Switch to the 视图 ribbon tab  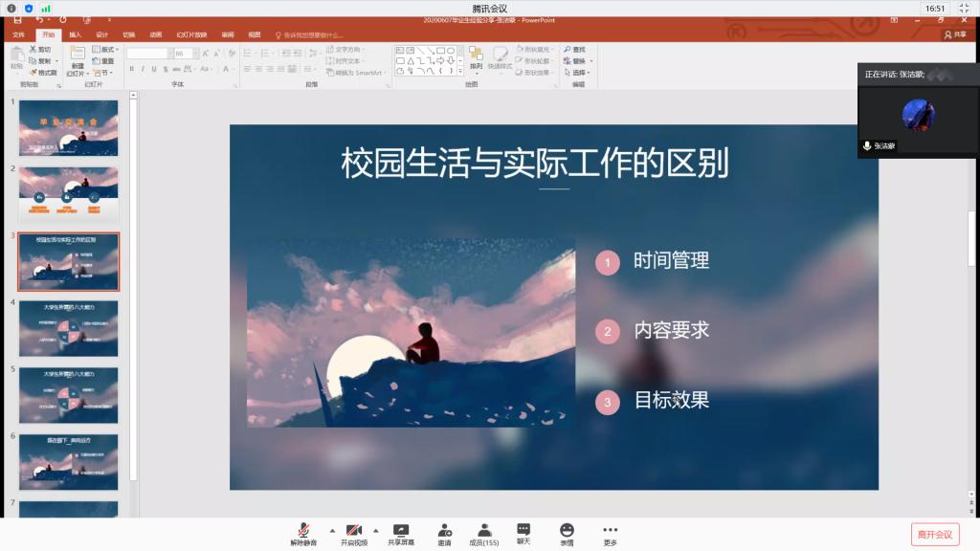(x=255, y=35)
